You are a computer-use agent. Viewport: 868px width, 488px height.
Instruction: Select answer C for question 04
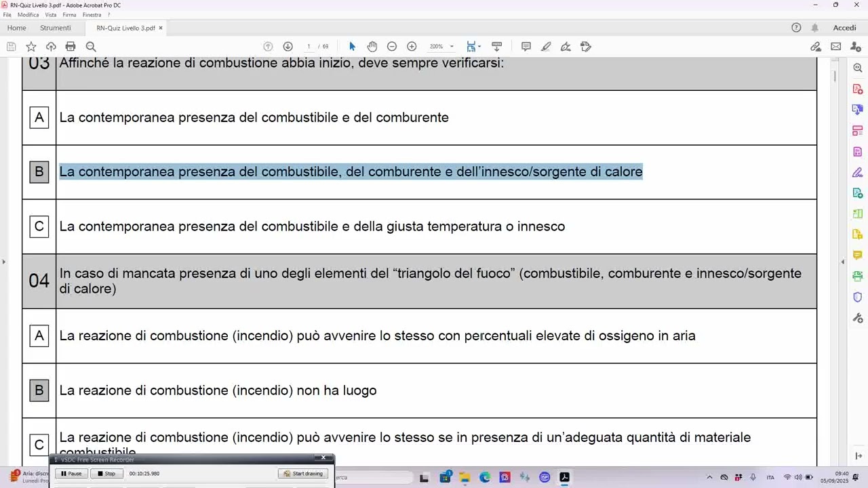39,445
